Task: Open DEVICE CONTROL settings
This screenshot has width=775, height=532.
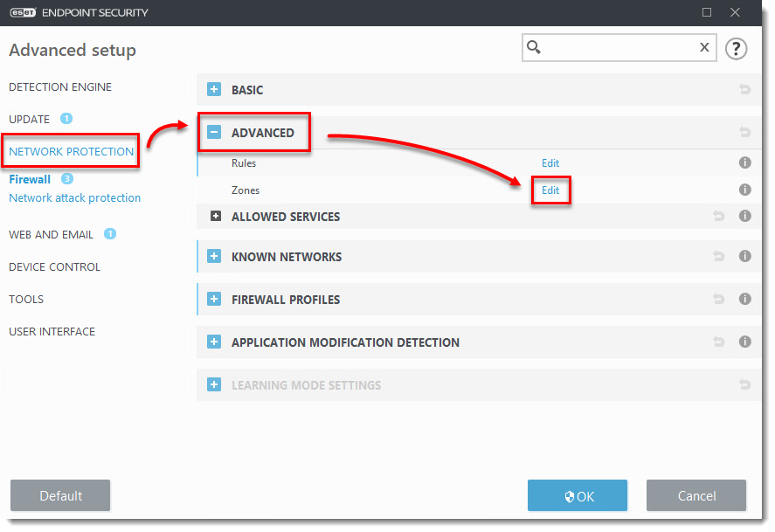Action: (54, 266)
